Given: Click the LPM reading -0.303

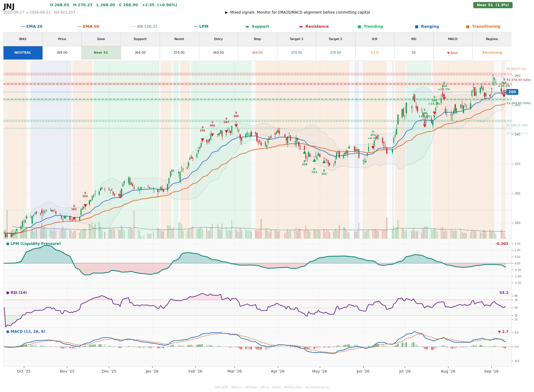Looking at the screenshot, I should [x=502, y=244].
